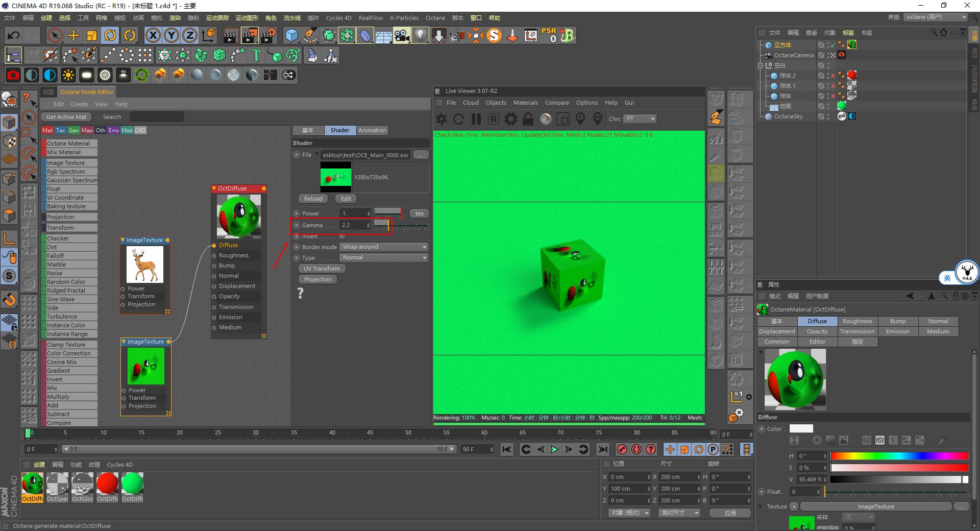Activate the focus picker pin in Live Viewer
The height and width of the screenshot is (531, 980).
coord(580,119)
